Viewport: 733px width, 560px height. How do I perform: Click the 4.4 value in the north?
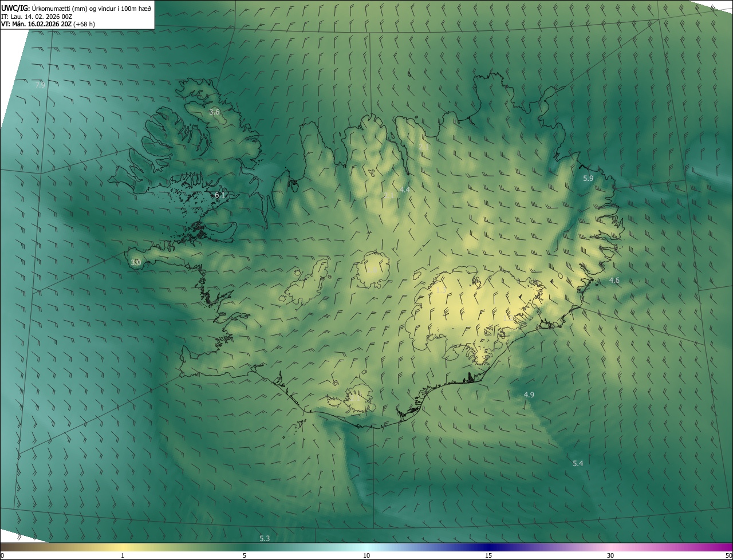click(405, 190)
